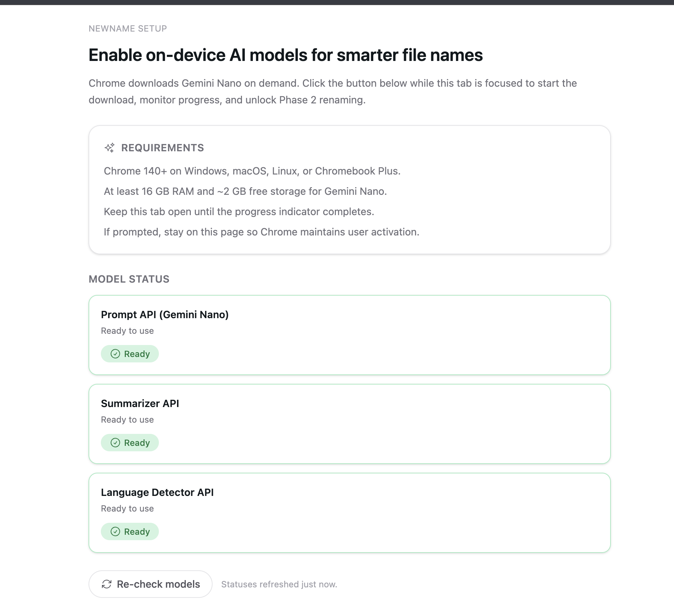This screenshot has width=674, height=616.
Task: Click the refresh icon in Re-check models
Action: (107, 584)
